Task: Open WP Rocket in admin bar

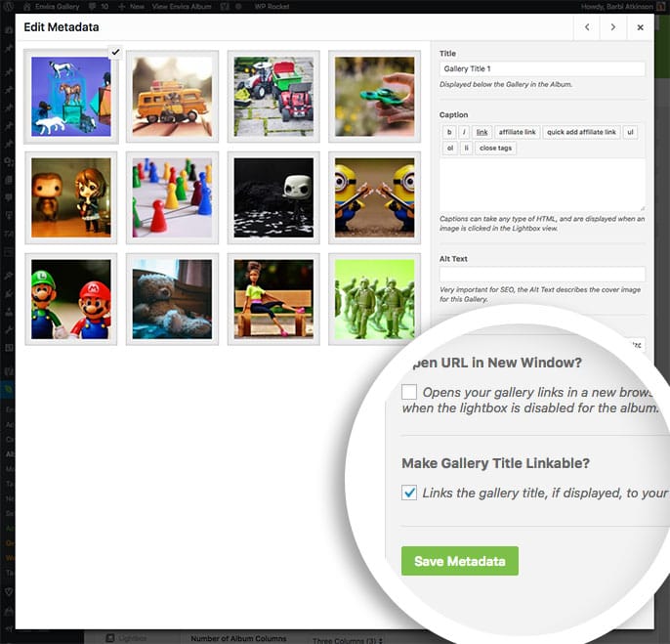Action: [272, 7]
